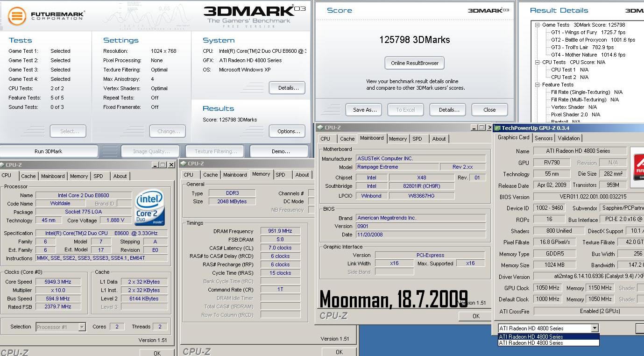Click title bar icon of CPU-Z processor window
This screenshot has height=356, width=644.
(x=2, y=165)
